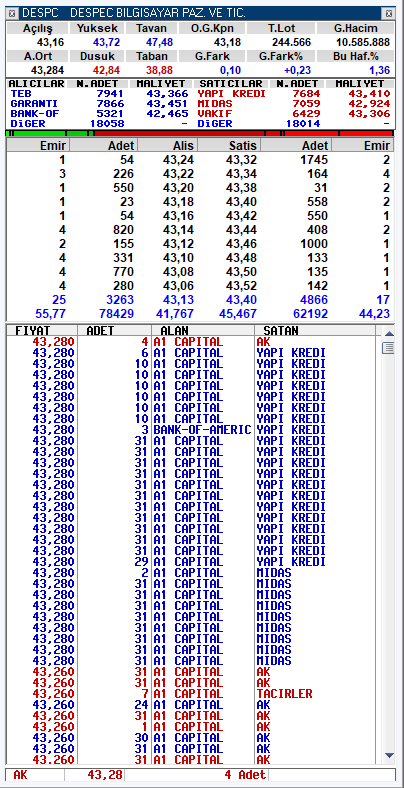Select total ask quantity 4866

[314, 300]
